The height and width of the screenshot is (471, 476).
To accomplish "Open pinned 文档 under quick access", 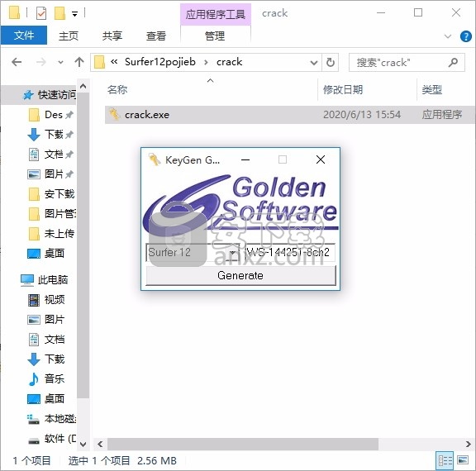I will (x=54, y=155).
